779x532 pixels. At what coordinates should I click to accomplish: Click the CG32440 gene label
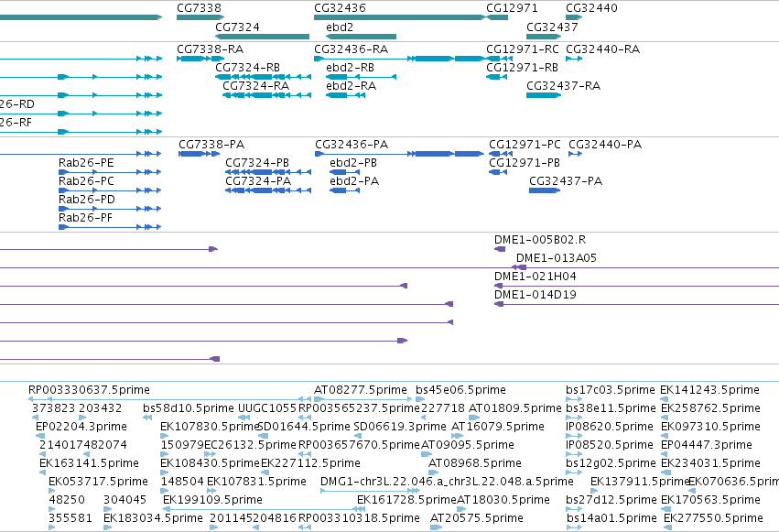[591, 8]
